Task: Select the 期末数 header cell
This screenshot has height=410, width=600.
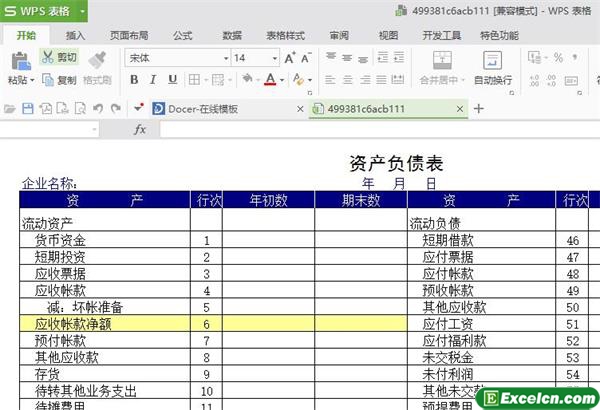Action: [x=361, y=200]
